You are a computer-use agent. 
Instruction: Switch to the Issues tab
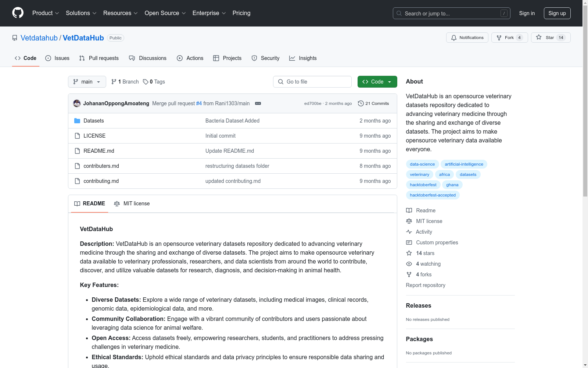(57, 58)
